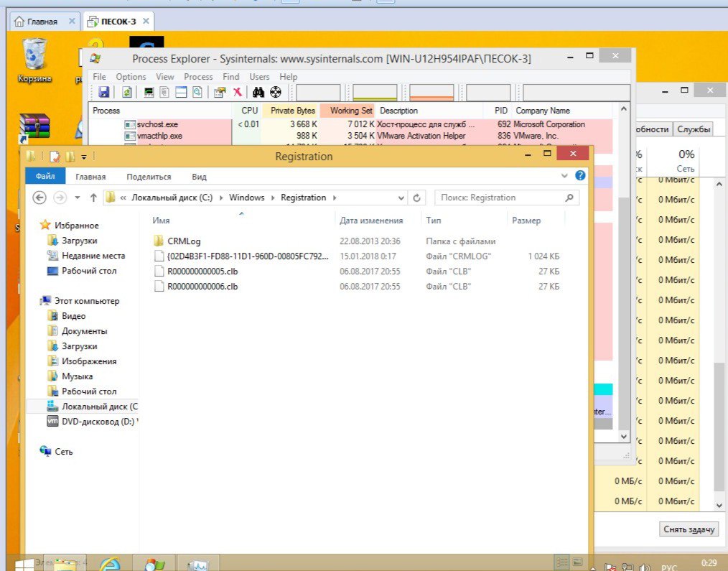The width and height of the screenshot is (728, 571).
Task: Click the Снять задачу button
Action: tap(689, 529)
